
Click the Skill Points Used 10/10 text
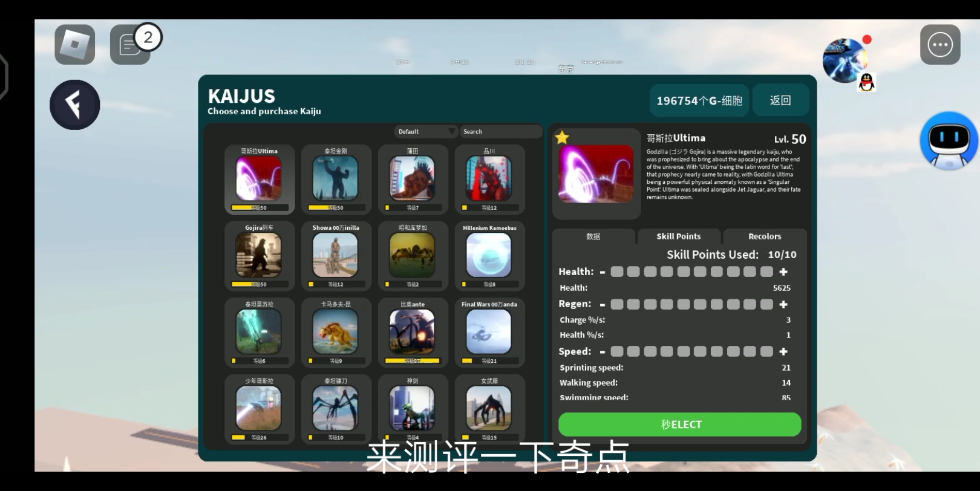[731, 255]
